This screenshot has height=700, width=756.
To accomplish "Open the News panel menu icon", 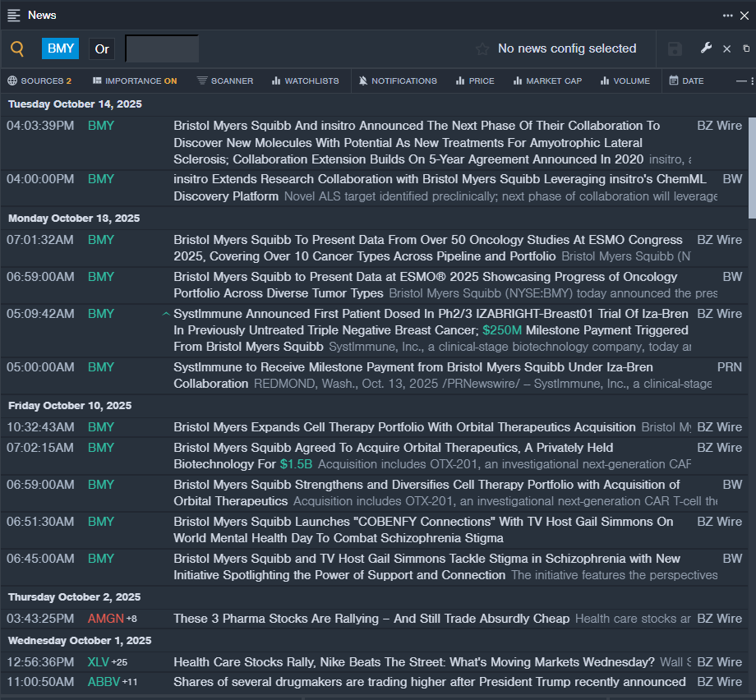I will click(14, 15).
